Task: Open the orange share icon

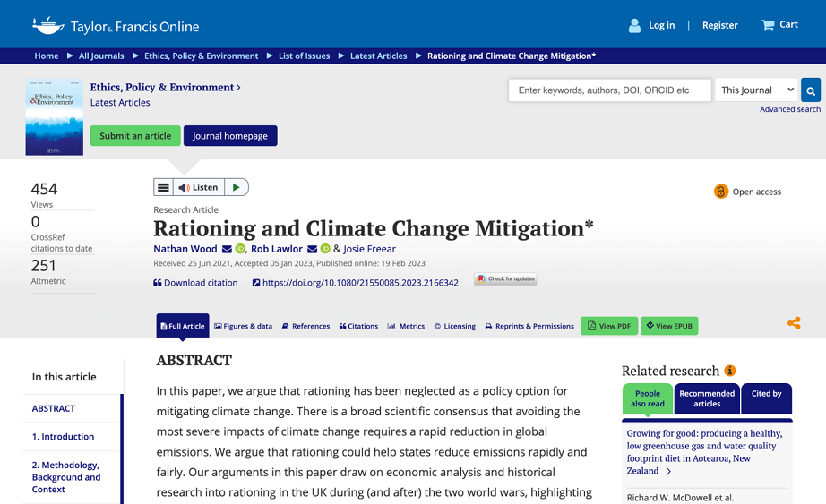Action: click(794, 323)
